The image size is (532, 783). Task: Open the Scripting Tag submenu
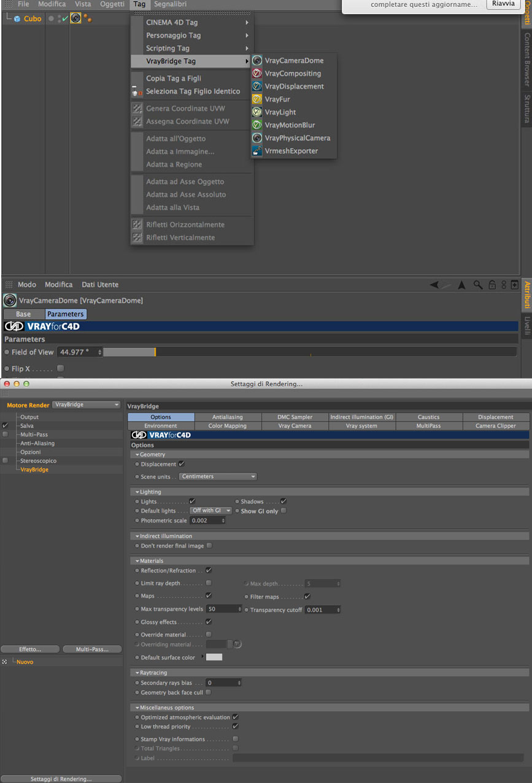(x=192, y=48)
